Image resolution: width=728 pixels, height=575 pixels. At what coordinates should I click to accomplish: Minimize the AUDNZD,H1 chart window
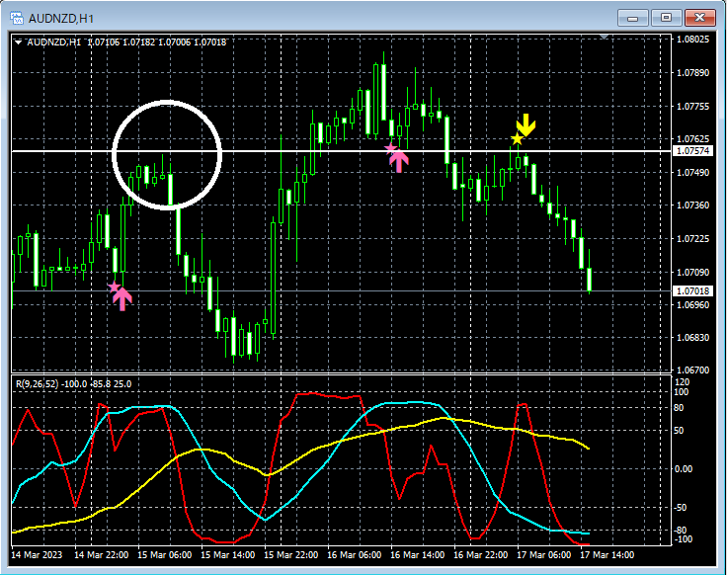click(x=632, y=18)
